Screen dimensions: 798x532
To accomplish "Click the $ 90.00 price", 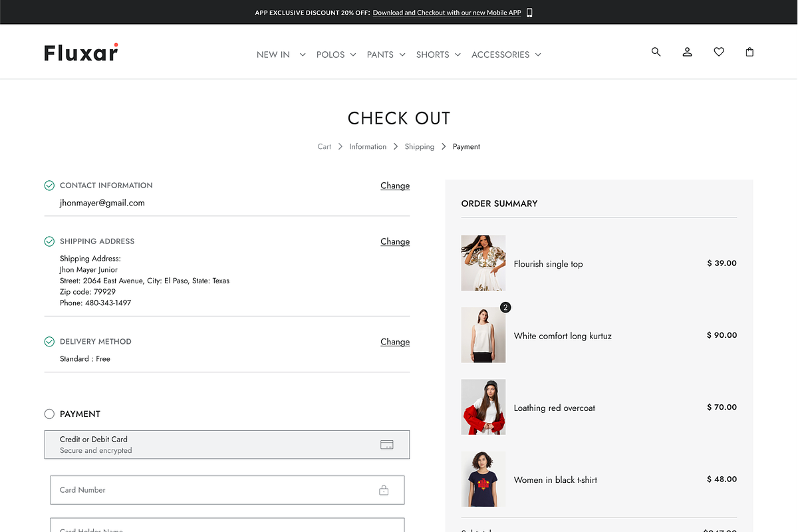I will click(x=722, y=335).
